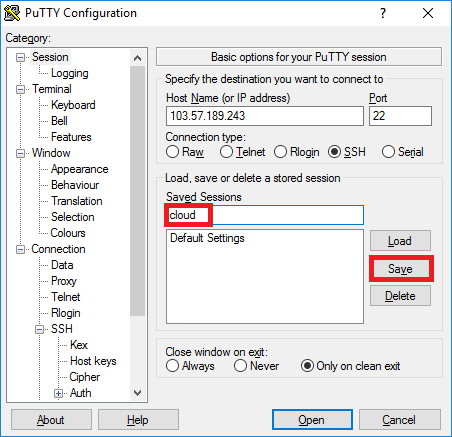Collapse the SSH tree branch
Image resolution: width=452 pixels, height=437 pixels.
click(39, 329)
